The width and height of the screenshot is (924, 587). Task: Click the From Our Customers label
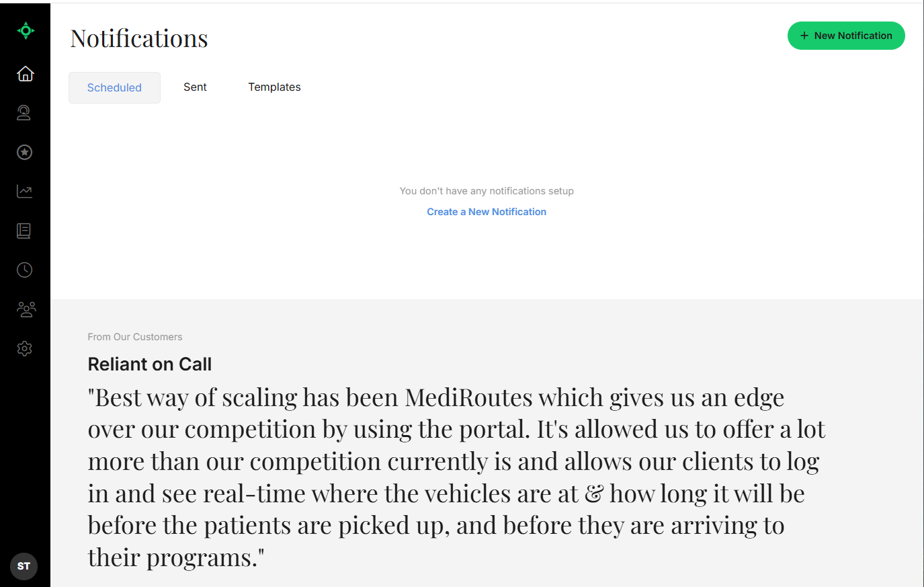tap(135, 337)
